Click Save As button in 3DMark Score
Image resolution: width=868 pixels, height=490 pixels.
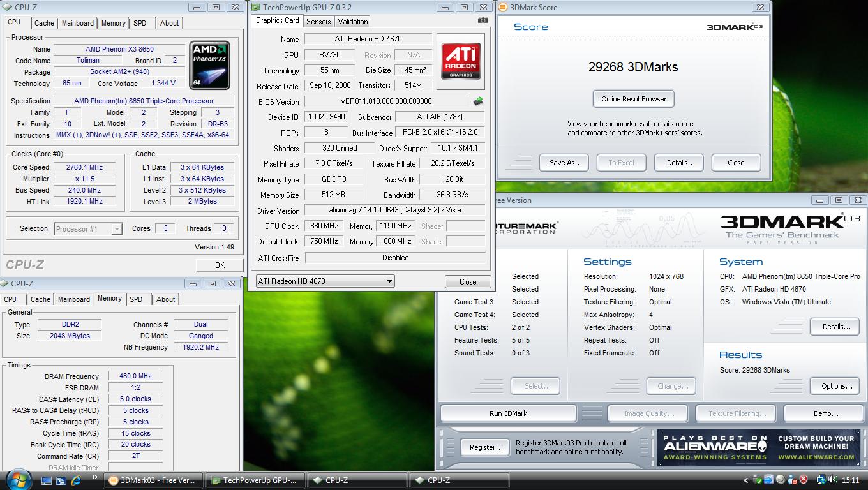(x=565, y=163)
